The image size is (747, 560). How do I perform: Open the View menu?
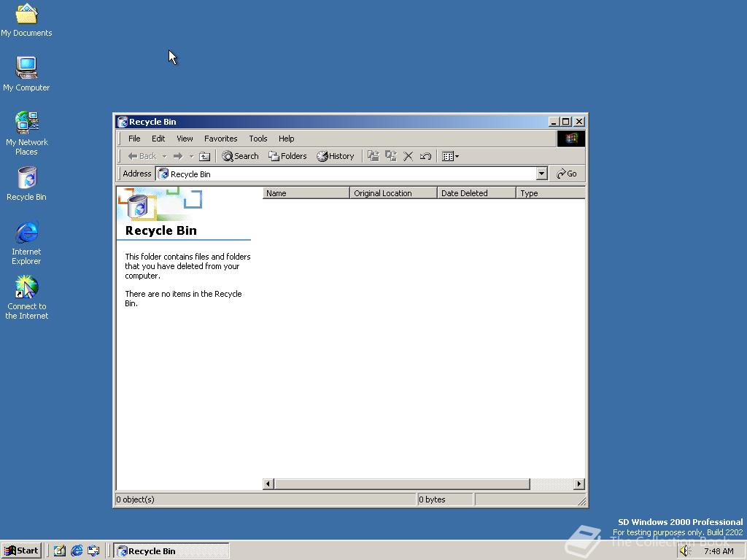[185, 139]
